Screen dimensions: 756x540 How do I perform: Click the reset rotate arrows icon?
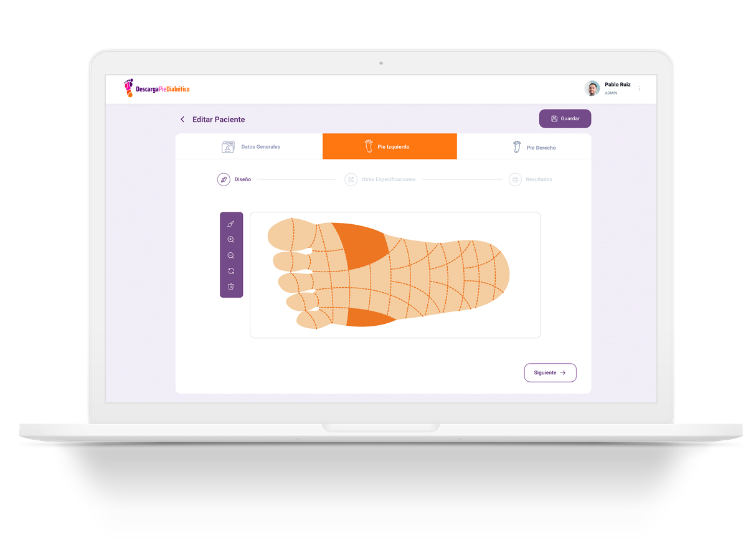[x=231, y=271]
